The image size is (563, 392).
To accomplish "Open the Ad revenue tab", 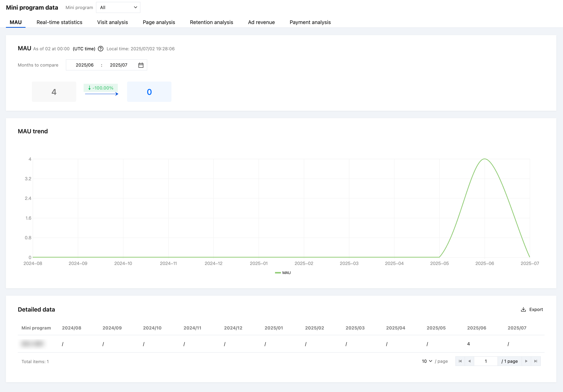I will tap(261, 22).
